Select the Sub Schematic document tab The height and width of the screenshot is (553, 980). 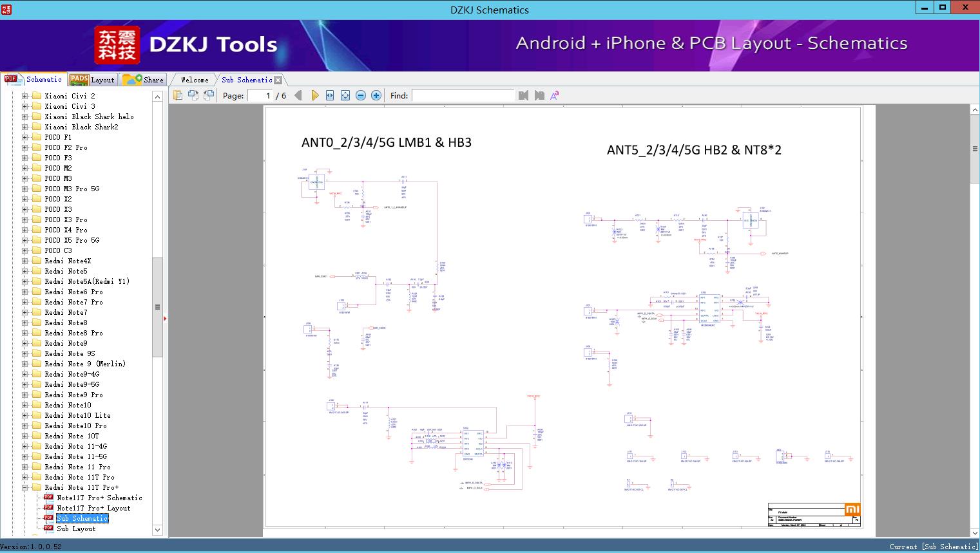(247, 80)
